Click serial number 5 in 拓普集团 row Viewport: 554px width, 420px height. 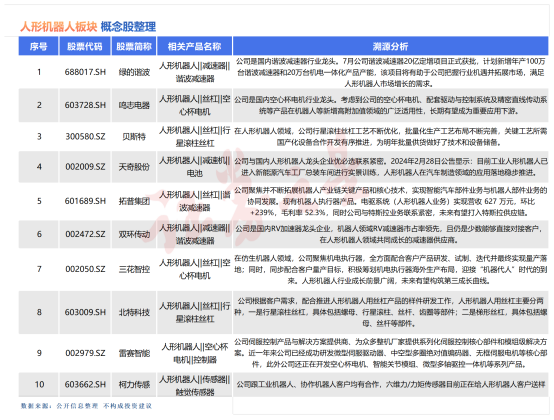39,201
